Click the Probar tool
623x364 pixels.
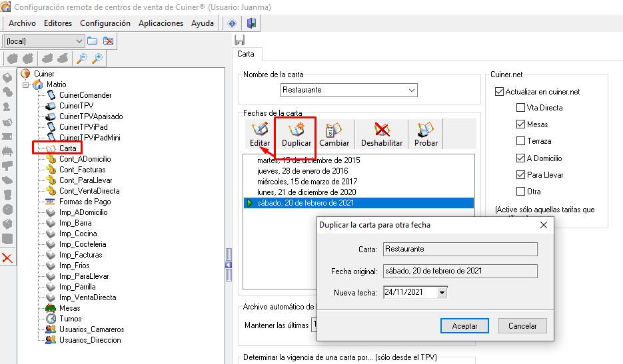click(x=426, y=134)
